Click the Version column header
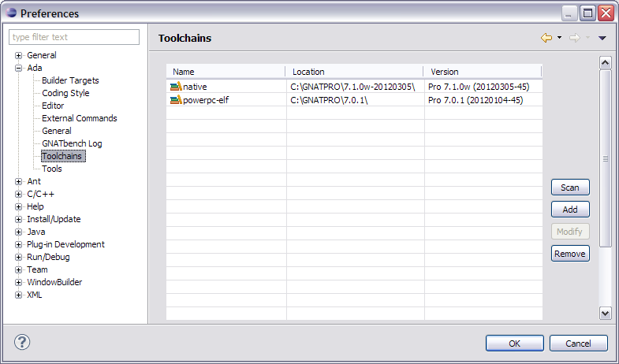 483,72
